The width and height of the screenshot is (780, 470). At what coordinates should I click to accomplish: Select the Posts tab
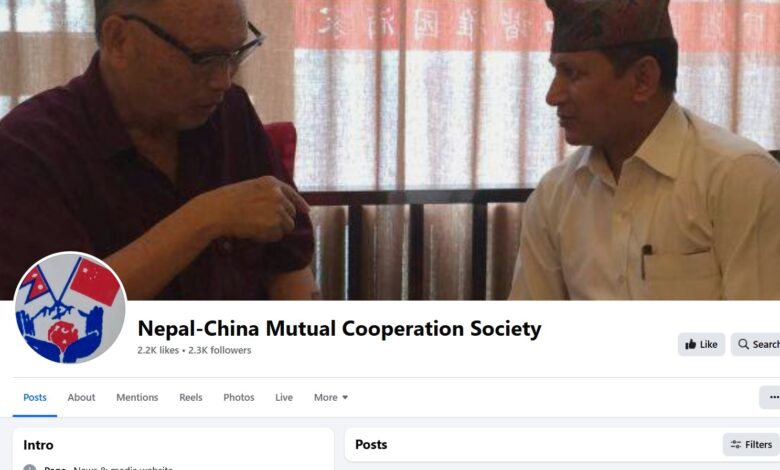click(x=35, y=397)
